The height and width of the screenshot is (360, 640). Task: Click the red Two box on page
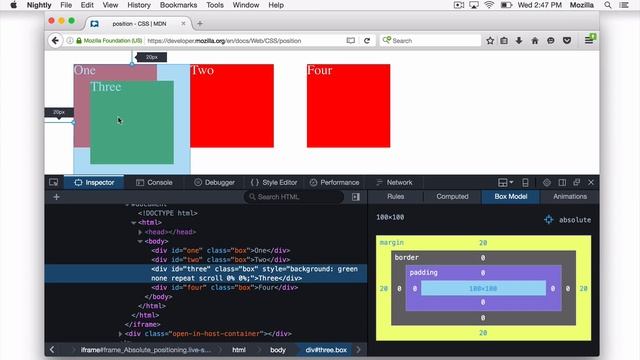point(232,106)
